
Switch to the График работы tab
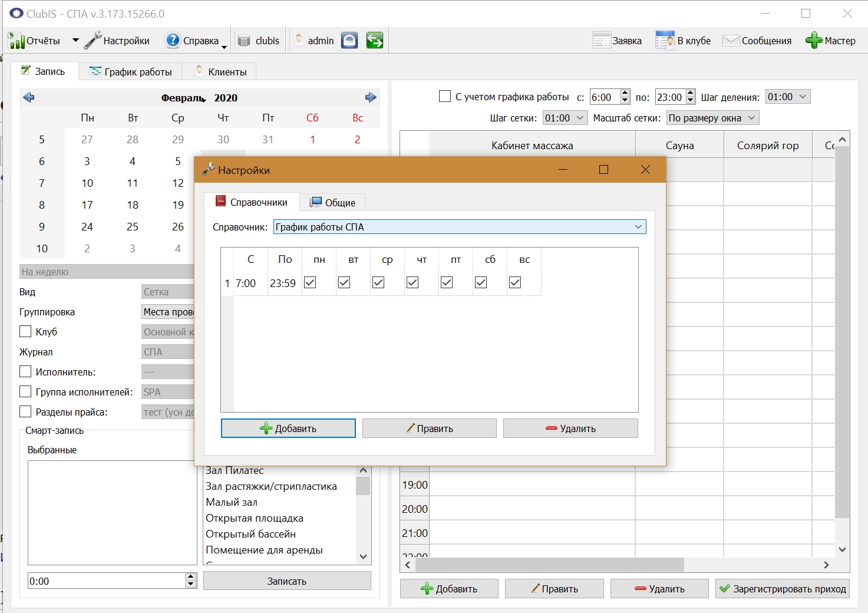tap(131, 71)
